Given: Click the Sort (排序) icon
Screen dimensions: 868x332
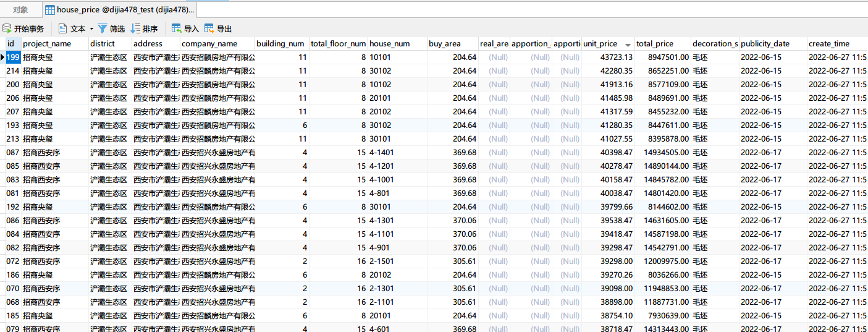Looking at the screenshot, I should (x=135, y=28).
